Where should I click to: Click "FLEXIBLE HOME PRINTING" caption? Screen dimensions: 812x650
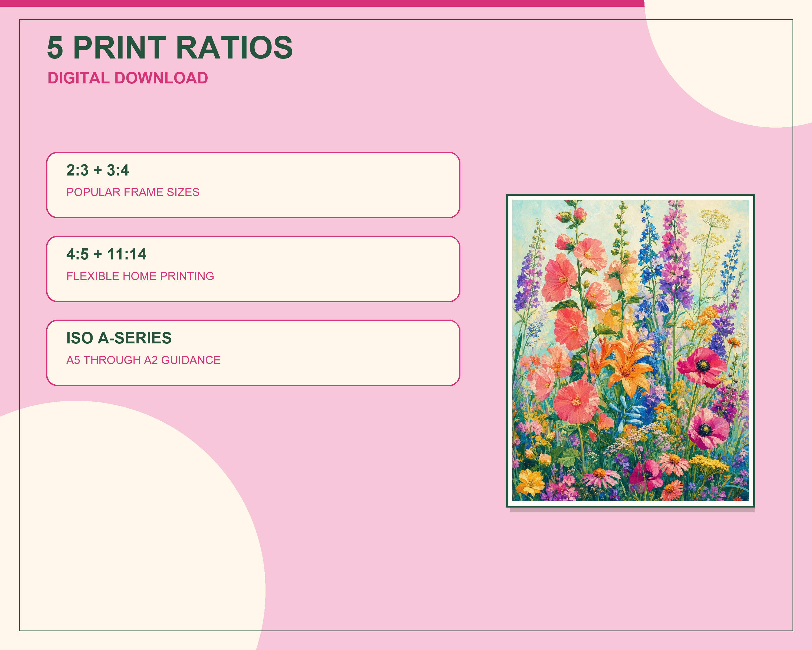(140, 276)
